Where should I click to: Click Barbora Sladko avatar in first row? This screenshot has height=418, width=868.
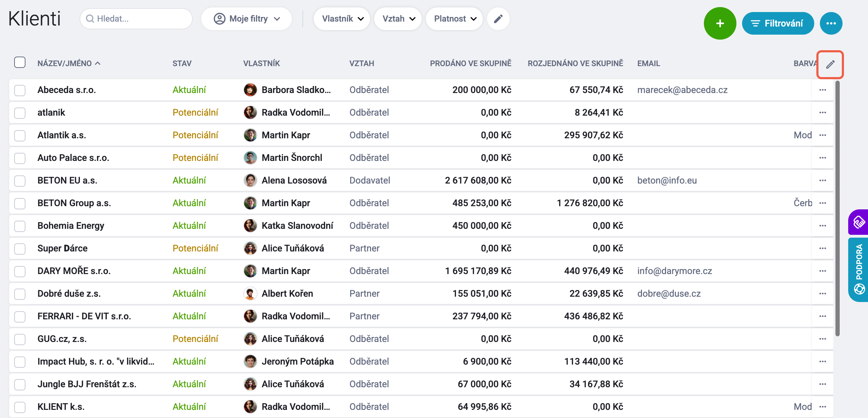coord(250,90)
